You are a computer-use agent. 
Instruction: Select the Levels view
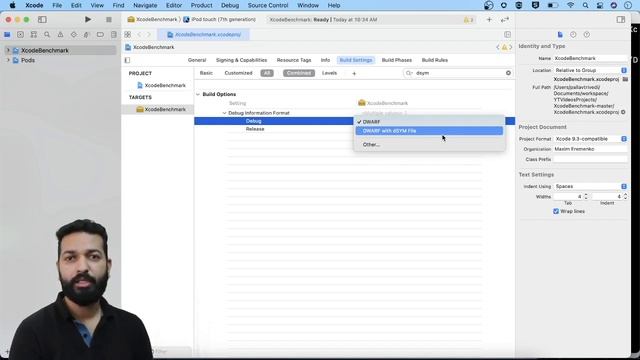point(329,73)
